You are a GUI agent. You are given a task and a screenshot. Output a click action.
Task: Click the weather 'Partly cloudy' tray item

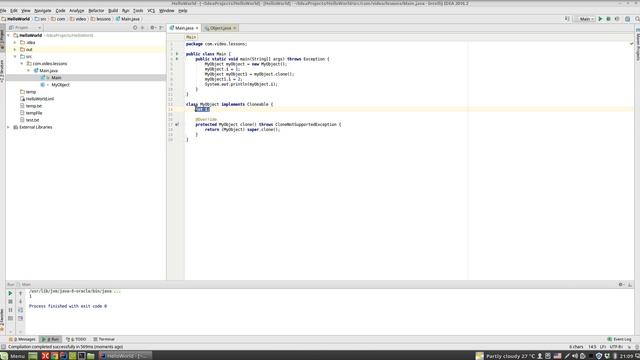[x=505, y=356]
